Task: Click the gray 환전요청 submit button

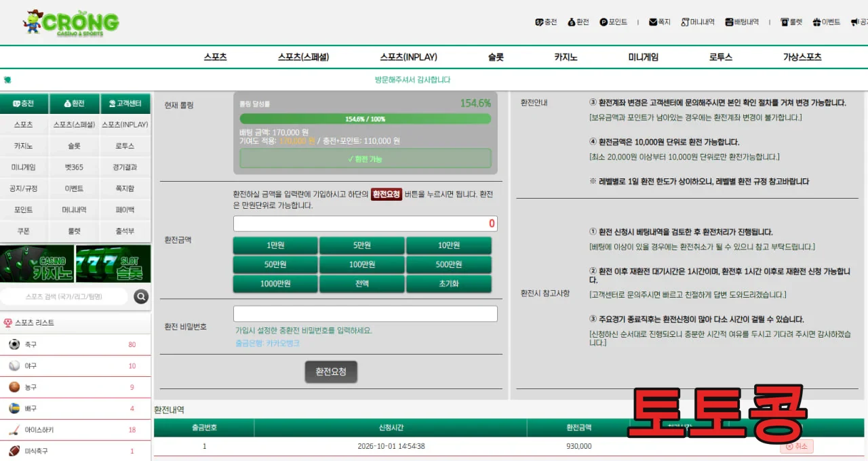Action: 331,372
